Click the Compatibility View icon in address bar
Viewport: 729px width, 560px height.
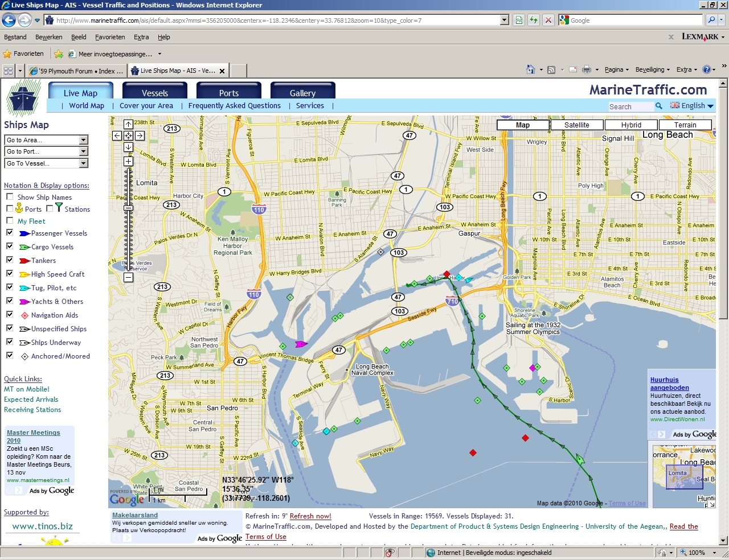coord(519,20)
